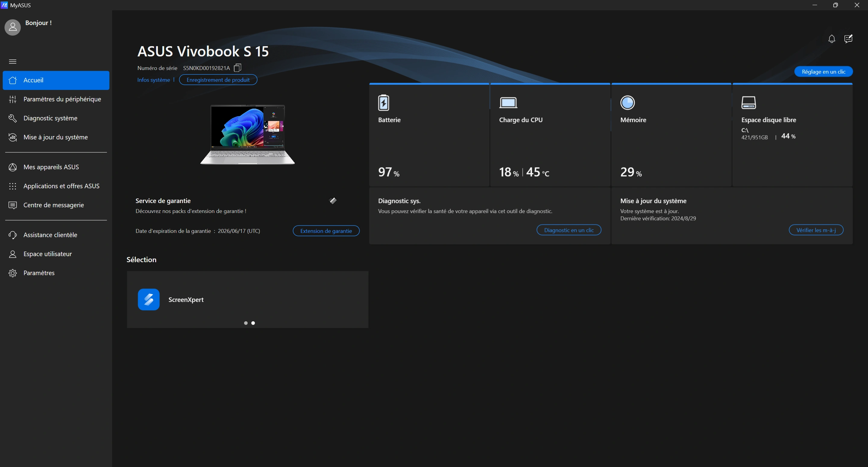Click the Mes appareils ASUS triangle icon
The height and width of the screenshot is (467, 868).
[x=12, y=167]
